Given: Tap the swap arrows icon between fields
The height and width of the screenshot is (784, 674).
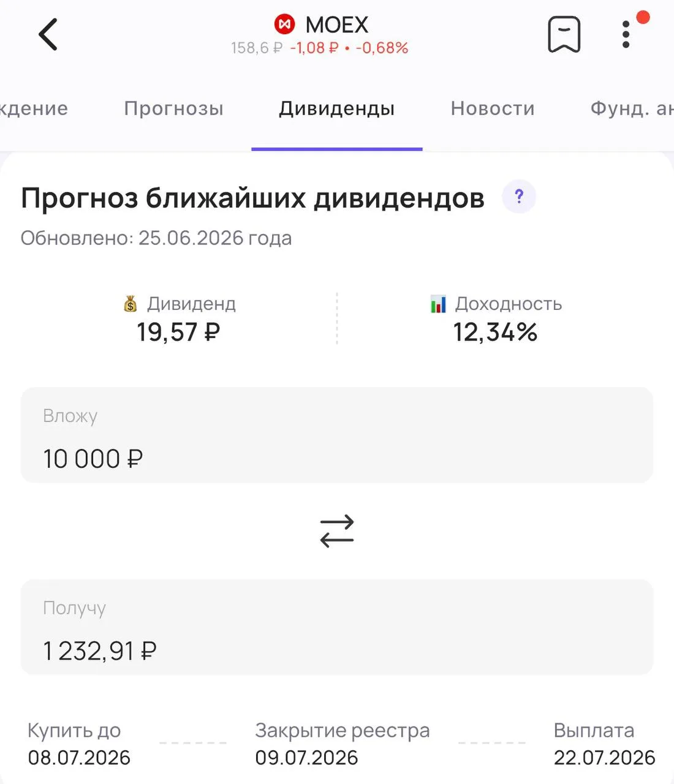Looking at the screenshot, I should tap(337, 530).
